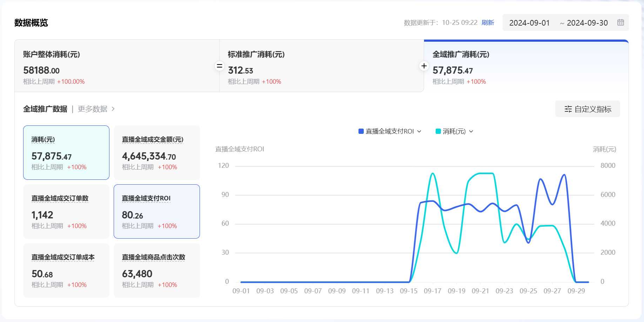Click the 09-27 x-axis label
The width and height of the screenshot is (644, 322).
(x=552, y=291)
